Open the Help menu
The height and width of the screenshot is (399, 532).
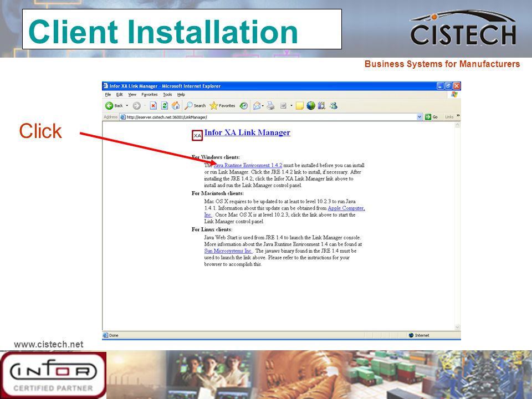[x=181, y=95]
